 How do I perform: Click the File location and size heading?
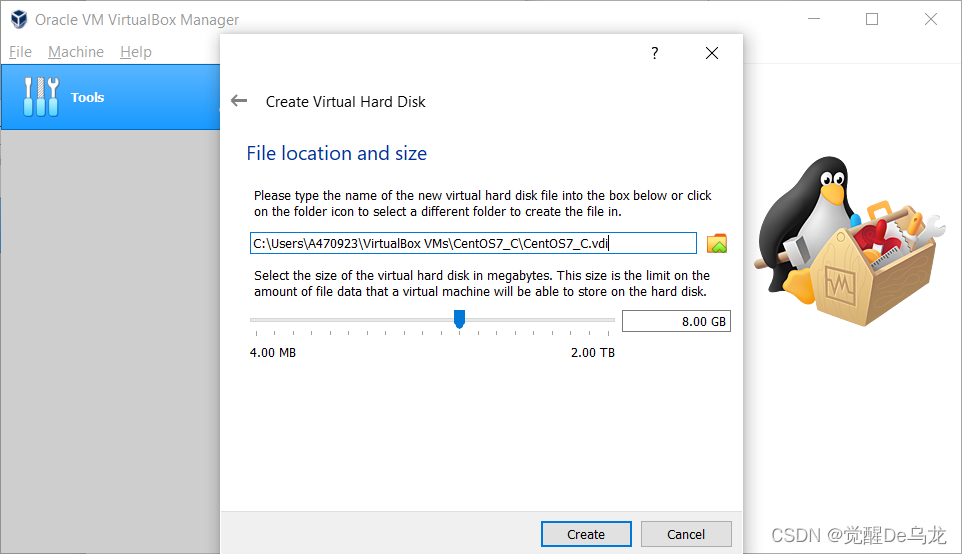point(337,153)
